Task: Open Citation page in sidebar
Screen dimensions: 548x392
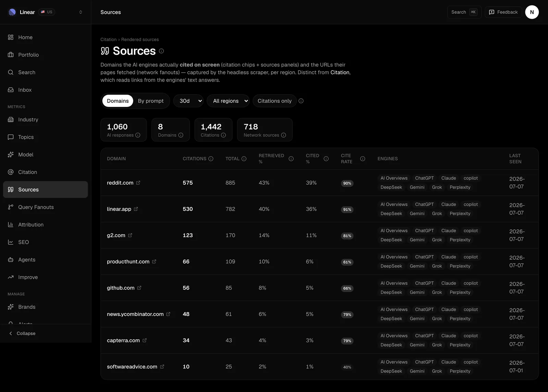Action: click(x=46, y=172)
